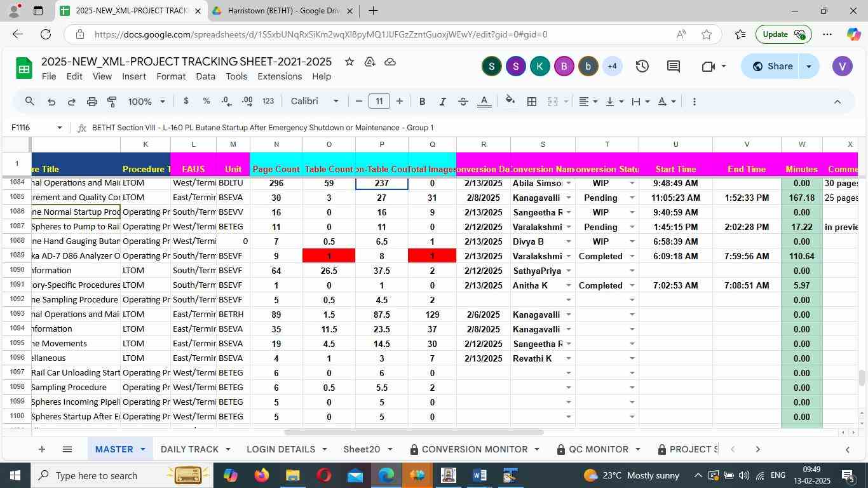Toggle italic formatting
Screen dimensions: 868x488
[442, 102]
